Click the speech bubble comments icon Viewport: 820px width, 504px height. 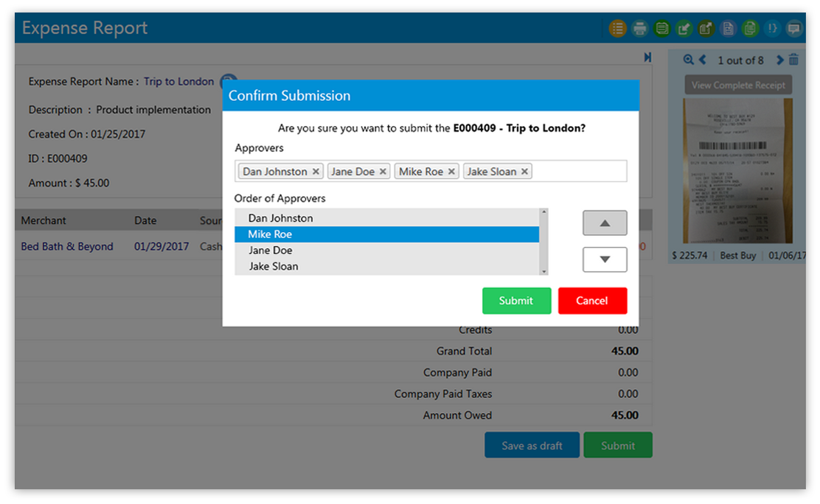794,29
